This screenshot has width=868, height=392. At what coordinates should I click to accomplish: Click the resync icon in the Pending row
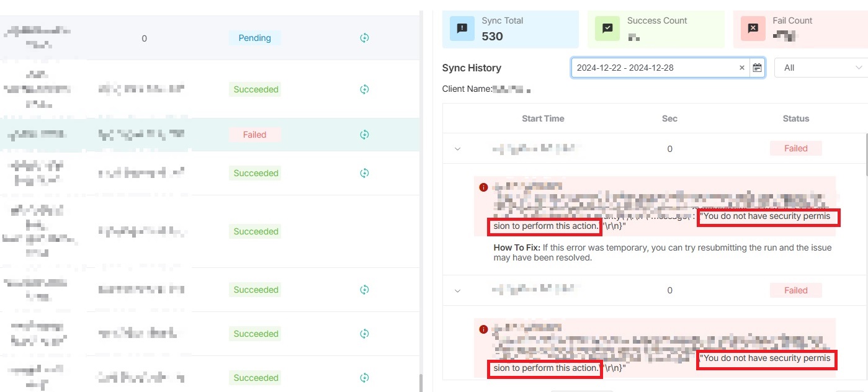[364, 38]
